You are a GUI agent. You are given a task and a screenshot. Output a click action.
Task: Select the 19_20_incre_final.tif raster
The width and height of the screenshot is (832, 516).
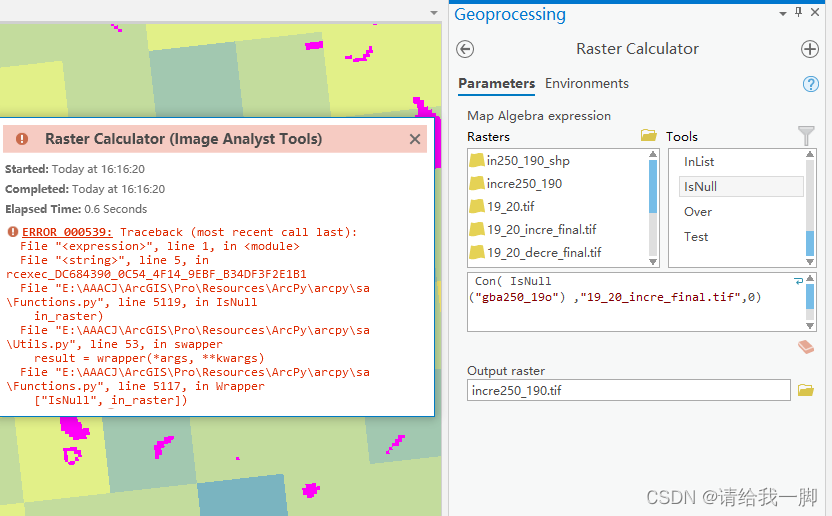pyautogui.click(x=541, y=230)
